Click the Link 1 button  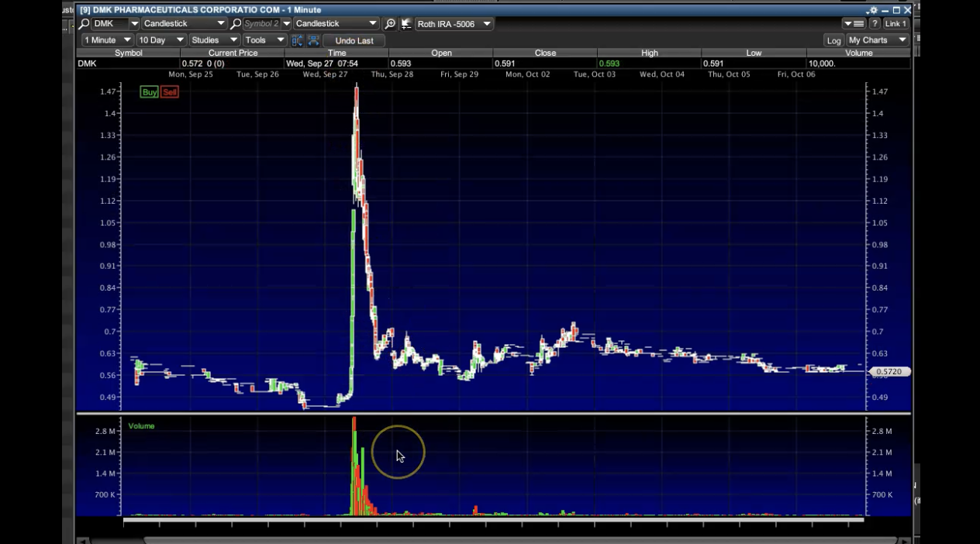point(895,24)
